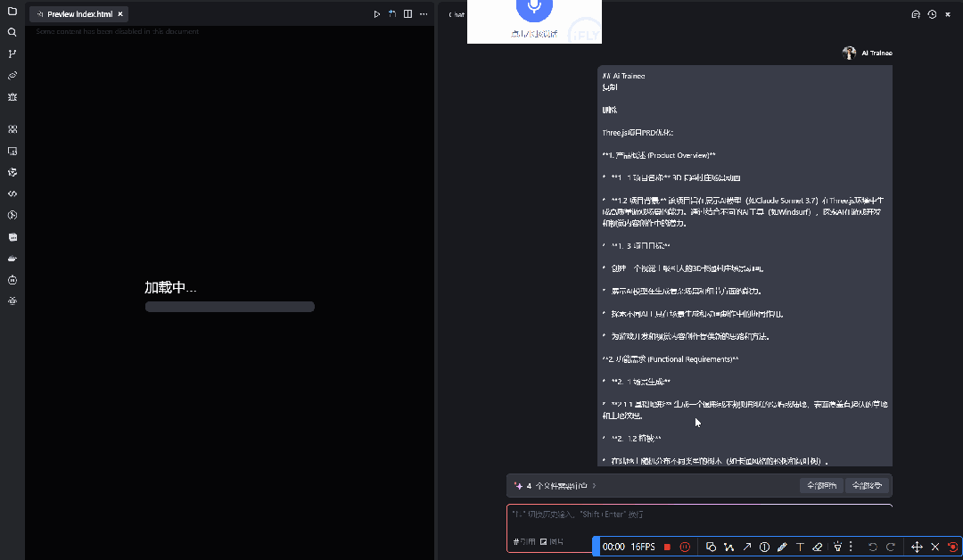Pause the recording with the red pause button
Screen dimensions: 963x560
[685, 547]
